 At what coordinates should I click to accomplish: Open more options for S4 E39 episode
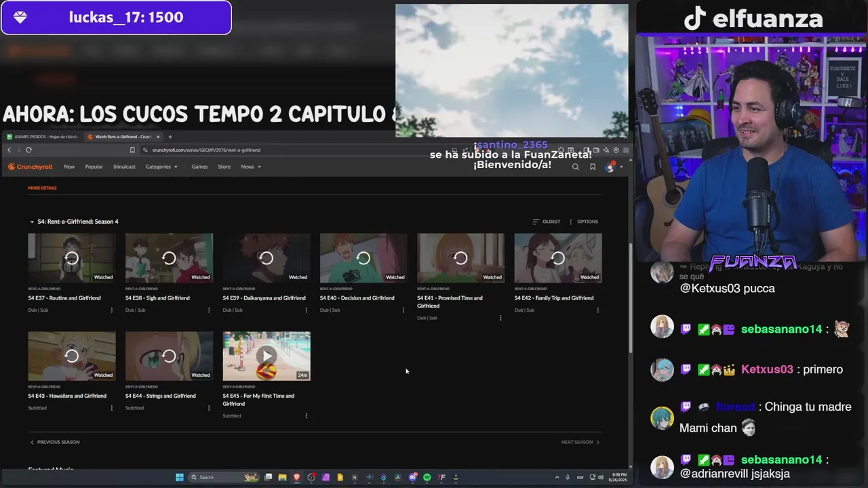pos(306,310)
